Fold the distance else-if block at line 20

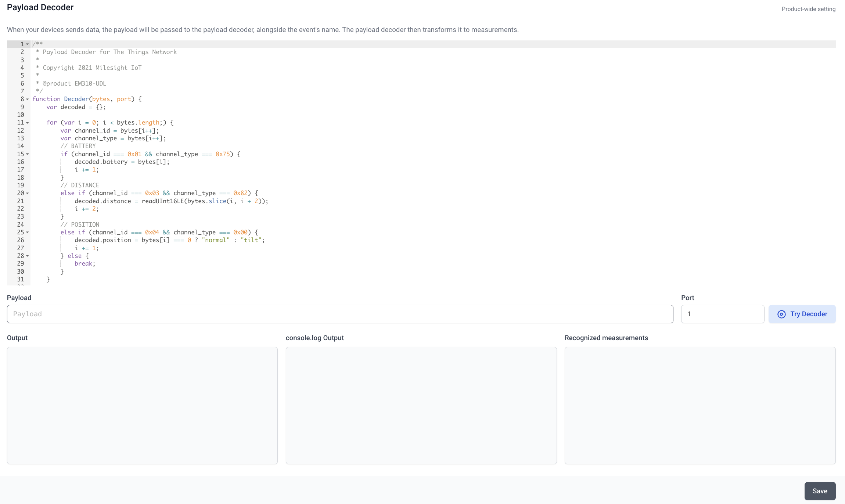click(28, 193)
